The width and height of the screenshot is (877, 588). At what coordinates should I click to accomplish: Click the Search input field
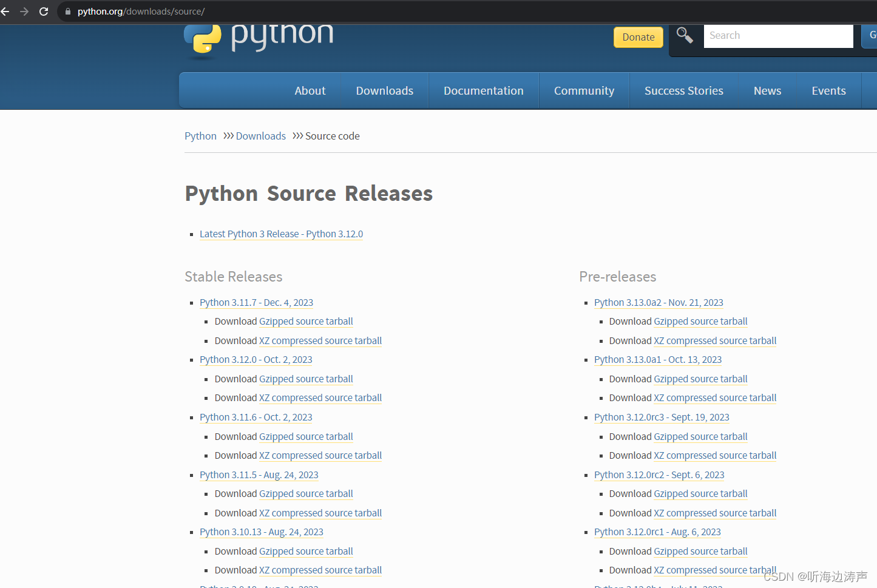(778, 36)
